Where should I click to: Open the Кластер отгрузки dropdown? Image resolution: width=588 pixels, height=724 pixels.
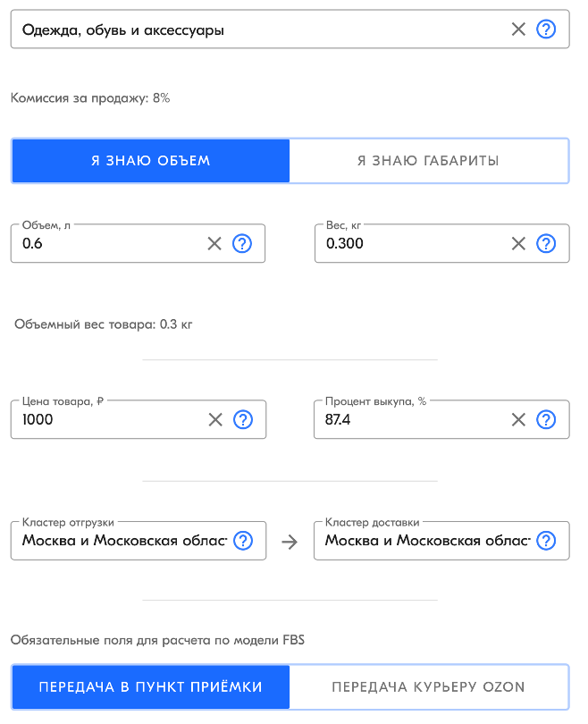tap(124, 541)
